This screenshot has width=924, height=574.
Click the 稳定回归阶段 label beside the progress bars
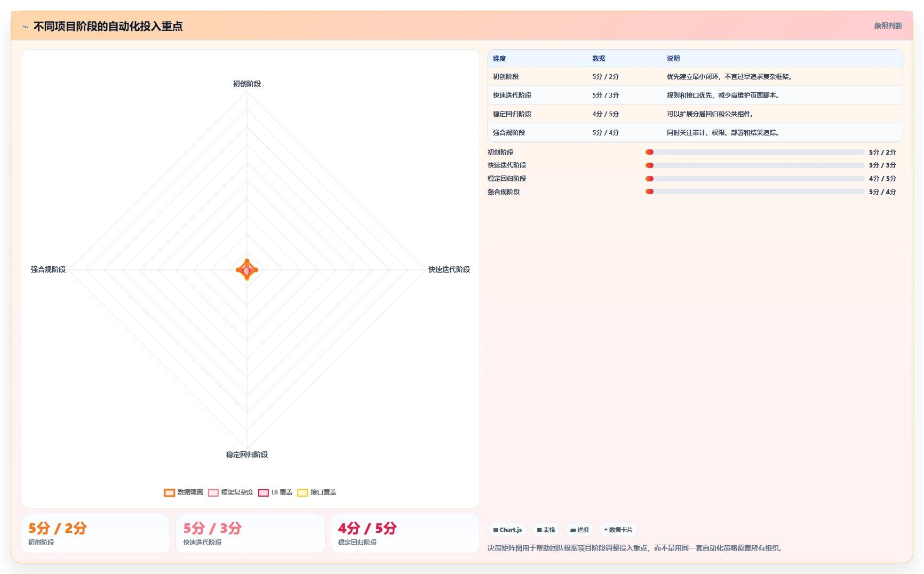tap(507, 179)
